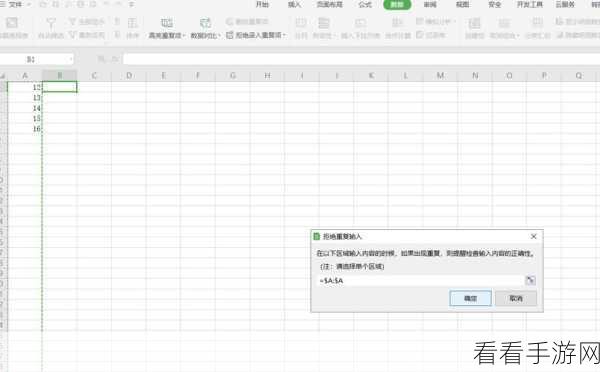Click the range picker icon in dialog

(530, 281)
